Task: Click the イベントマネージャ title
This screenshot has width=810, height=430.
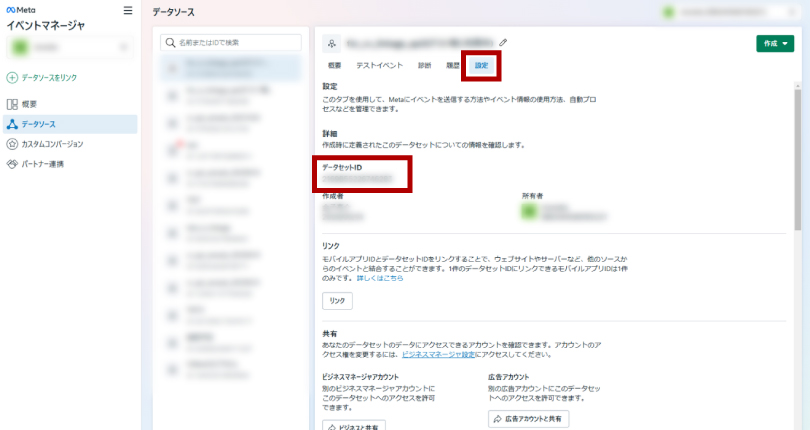Action: (45, 25)
